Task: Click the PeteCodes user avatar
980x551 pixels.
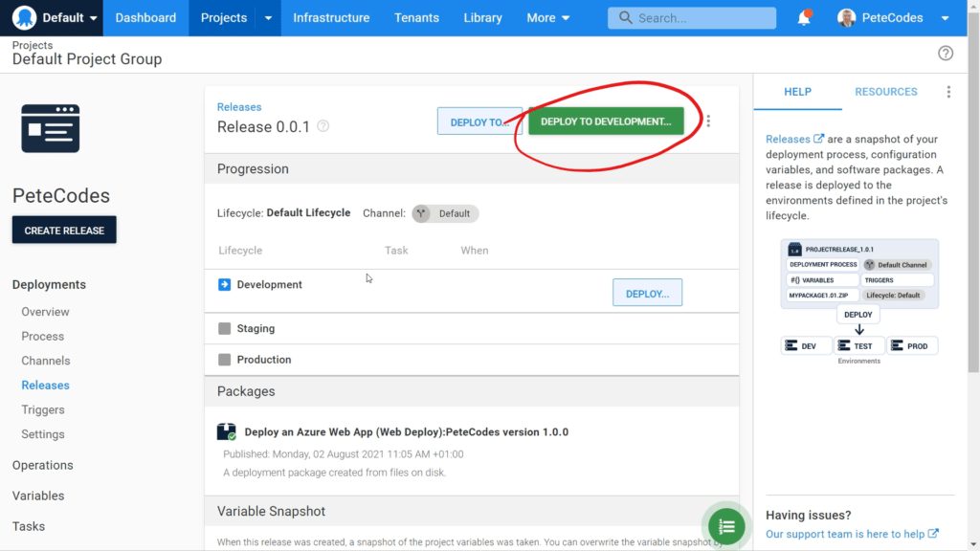Action: click(846, 18)
